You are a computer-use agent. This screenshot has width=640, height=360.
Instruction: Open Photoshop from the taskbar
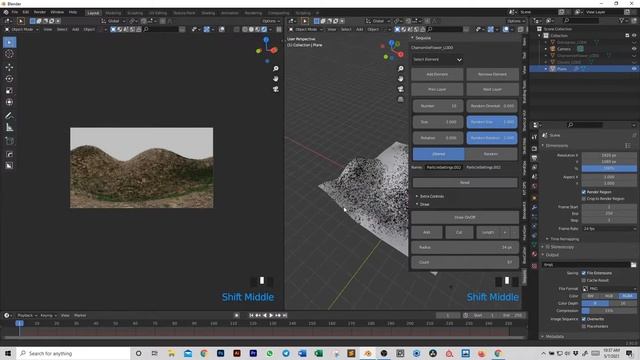coord(220,353)
